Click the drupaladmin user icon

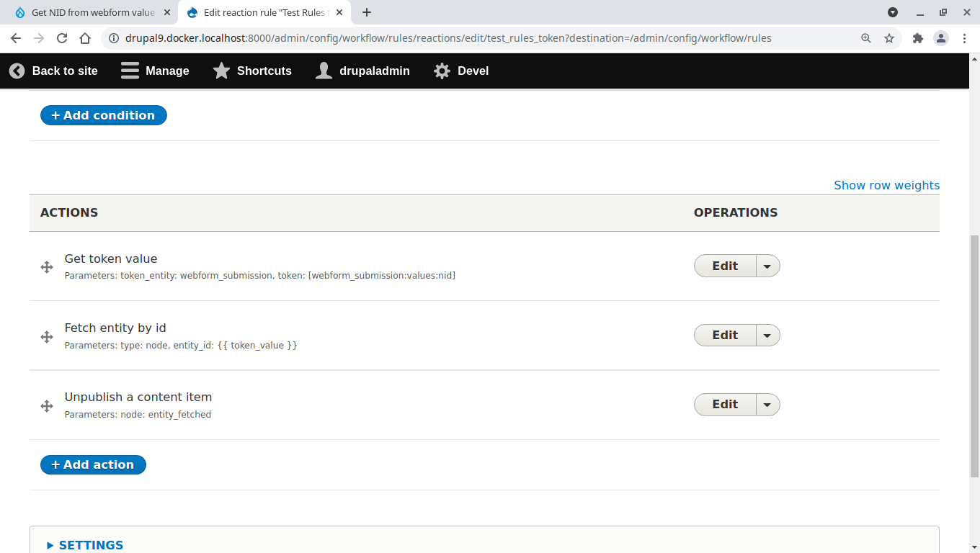click(x=324, y=71)
